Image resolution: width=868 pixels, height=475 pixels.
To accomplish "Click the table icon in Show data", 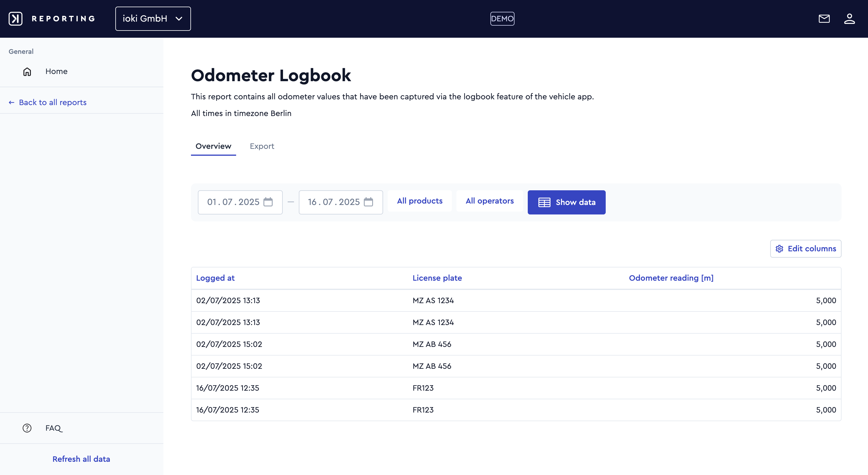I will point(544,202).
